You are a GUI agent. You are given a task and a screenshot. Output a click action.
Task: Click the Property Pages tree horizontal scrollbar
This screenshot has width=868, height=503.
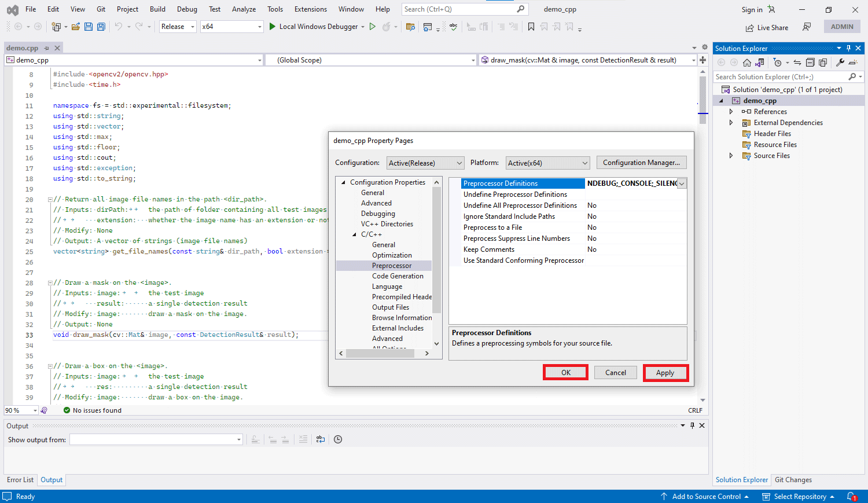(384, 353)
